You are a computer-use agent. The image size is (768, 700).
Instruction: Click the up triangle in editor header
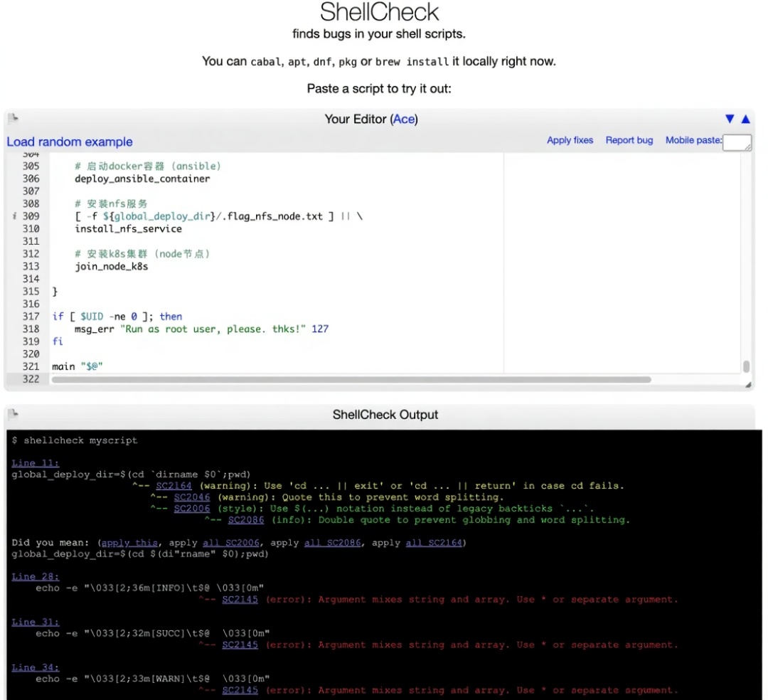[745, 119]
